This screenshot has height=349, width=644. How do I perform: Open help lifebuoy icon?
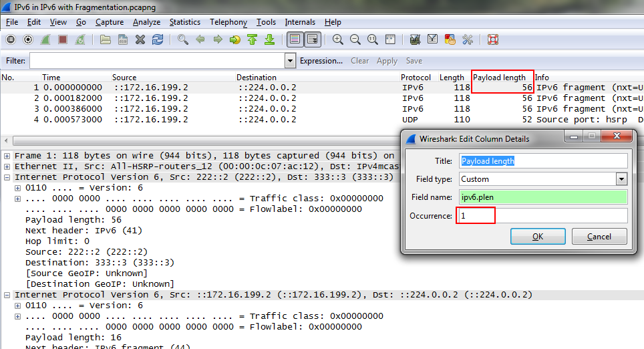coord(493,39)
